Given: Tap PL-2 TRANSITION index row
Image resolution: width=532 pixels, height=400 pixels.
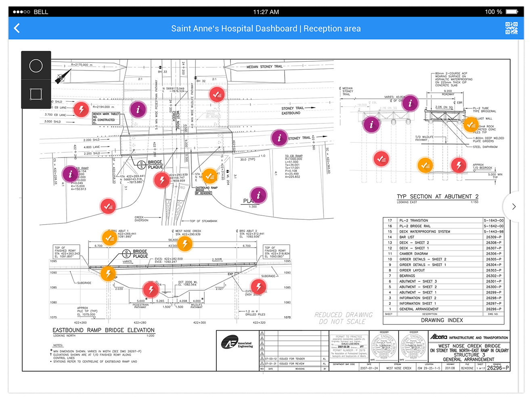Looking at the screenshot, I should 444,221.
